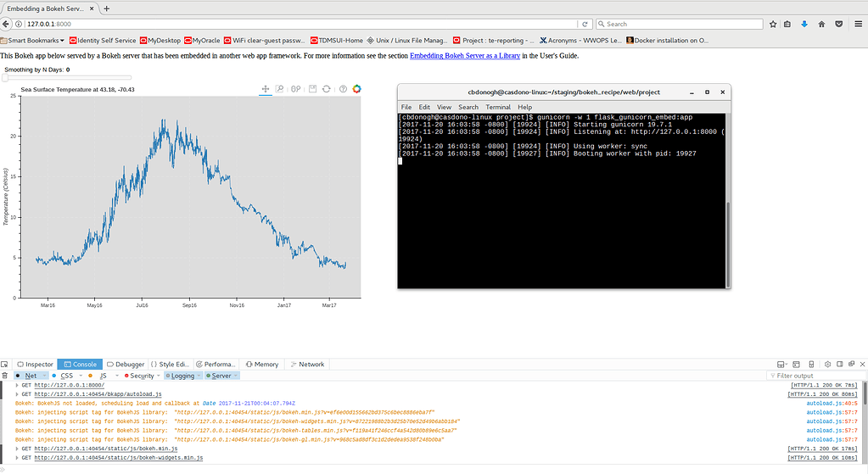Select the Bokeh Pan tool
The image size is (868, 474).
click(266, 89)
